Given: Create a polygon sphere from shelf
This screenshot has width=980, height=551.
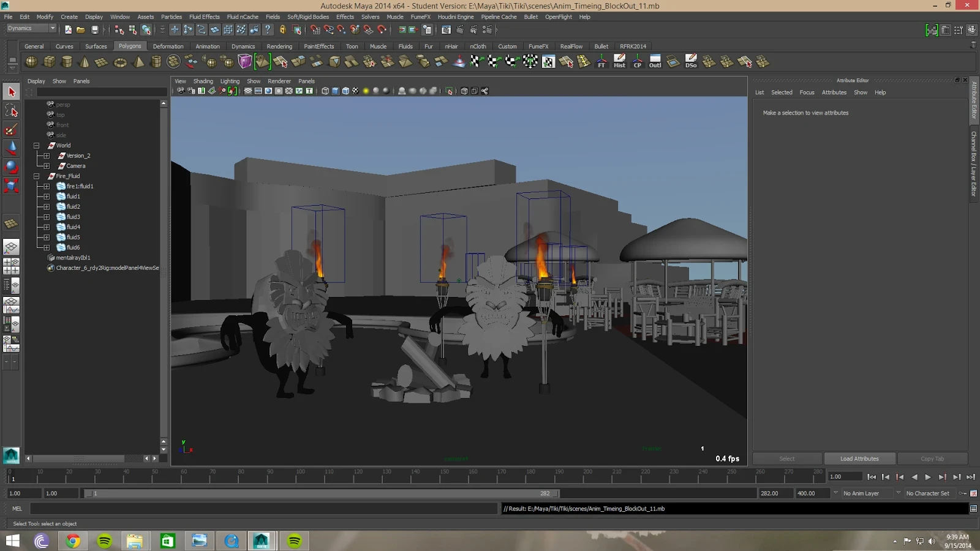Looking at the screenshot, I should 31,62.
